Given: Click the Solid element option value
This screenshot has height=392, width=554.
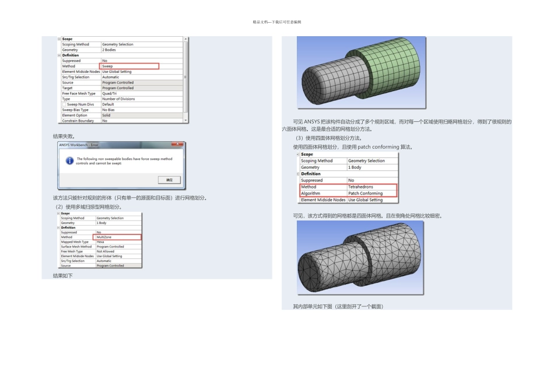Looking at the screenshot, I should (106, 116).
